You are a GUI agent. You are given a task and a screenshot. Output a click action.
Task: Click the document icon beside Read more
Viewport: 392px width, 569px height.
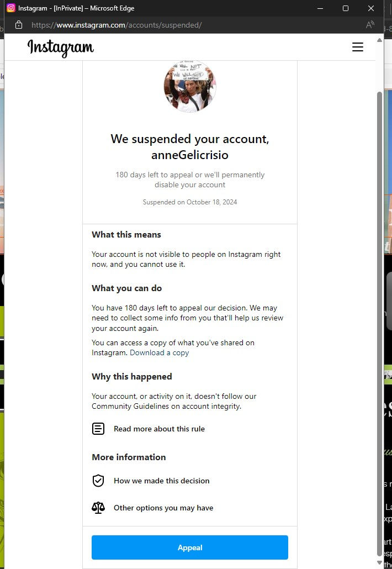(x=98, y=429)
